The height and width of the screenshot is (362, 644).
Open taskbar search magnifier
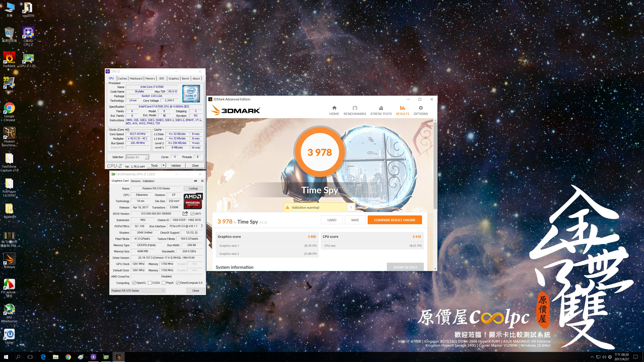coord(18,357)
